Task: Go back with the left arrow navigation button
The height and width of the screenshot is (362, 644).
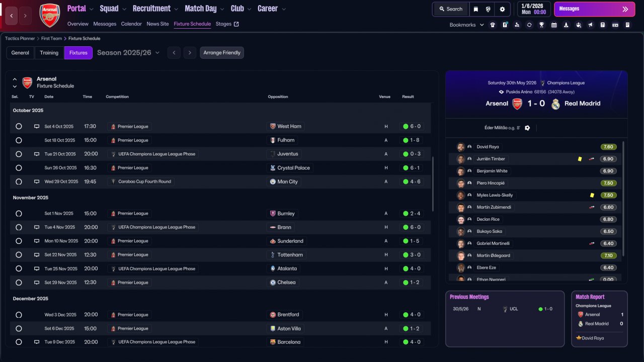Action: coord(12,16)
